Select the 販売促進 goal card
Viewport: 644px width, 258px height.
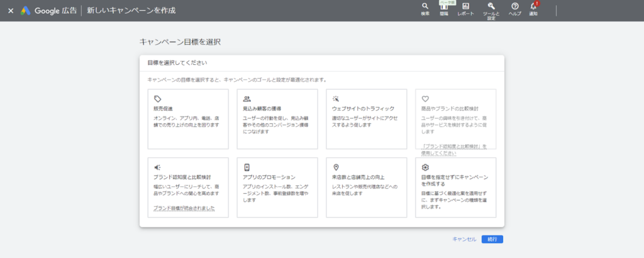[188, 119]
